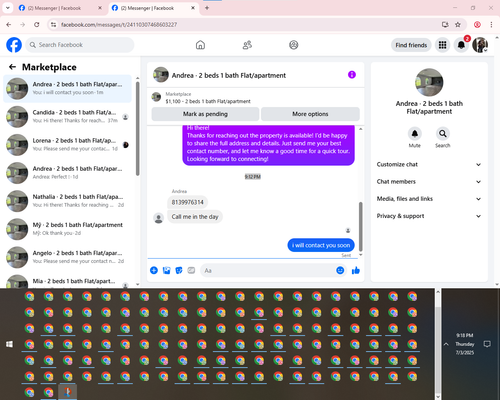Open the account profile picture menu
Image resolution: width=500 pixels, height=400 pixels.
pos(480,45)
